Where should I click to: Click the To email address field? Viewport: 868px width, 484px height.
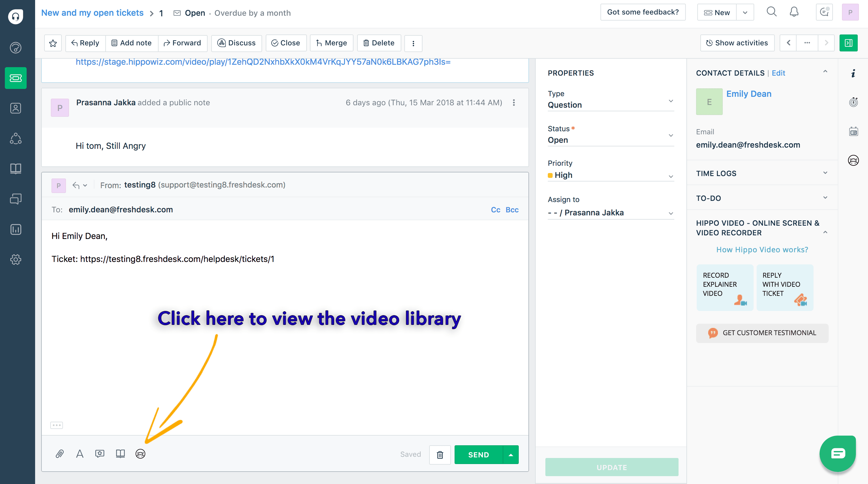121,210
